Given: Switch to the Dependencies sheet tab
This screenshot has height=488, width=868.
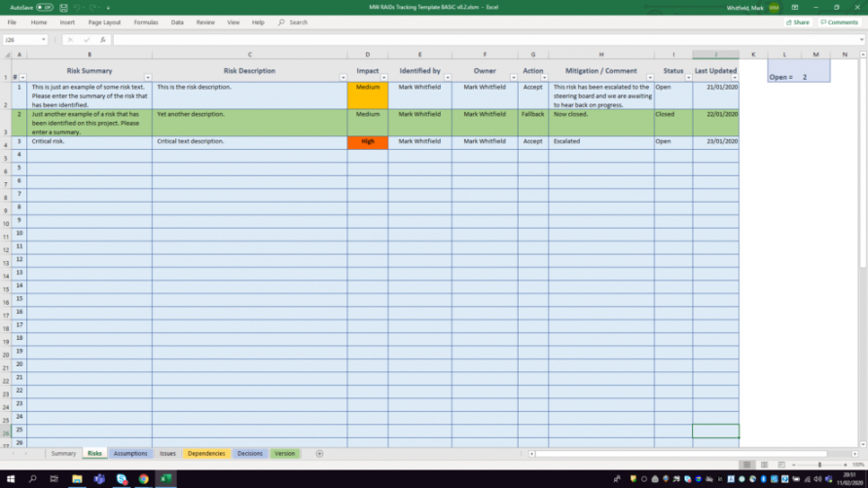Looking at the screenshot, I should [206, 454].
